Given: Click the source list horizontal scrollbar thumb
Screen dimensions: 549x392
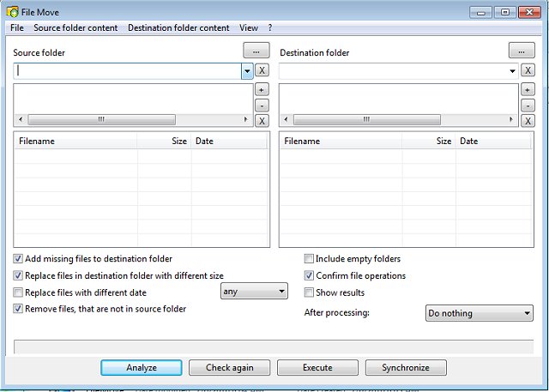Looking at the screenshot, I should pyautogui.click(x=100, y=120).
